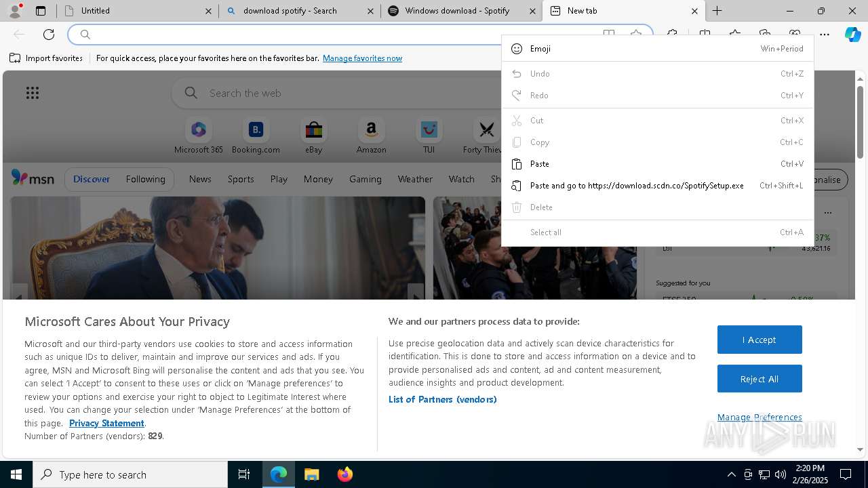Show hidden system tray icons
The height and width of the screenshot is (488, 868).
731,474
